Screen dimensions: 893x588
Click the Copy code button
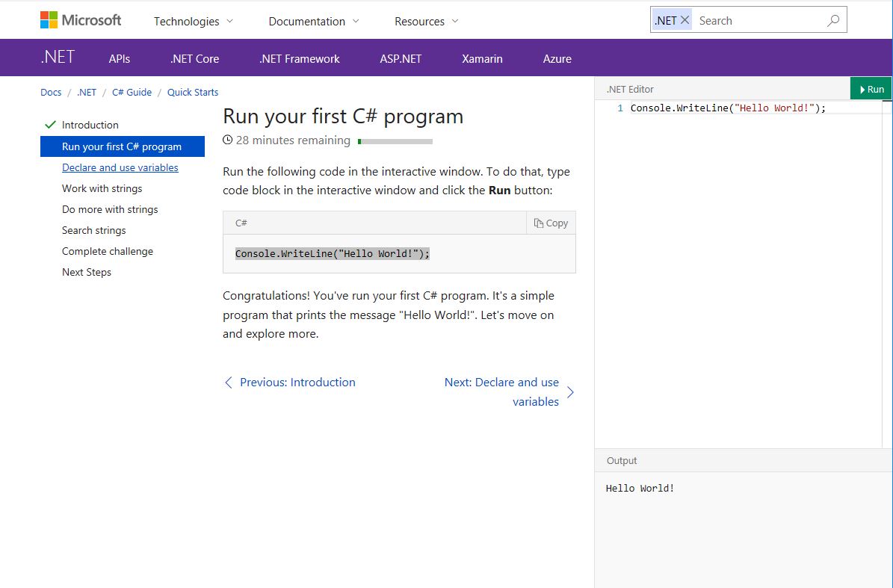click(x=551, y=223)
